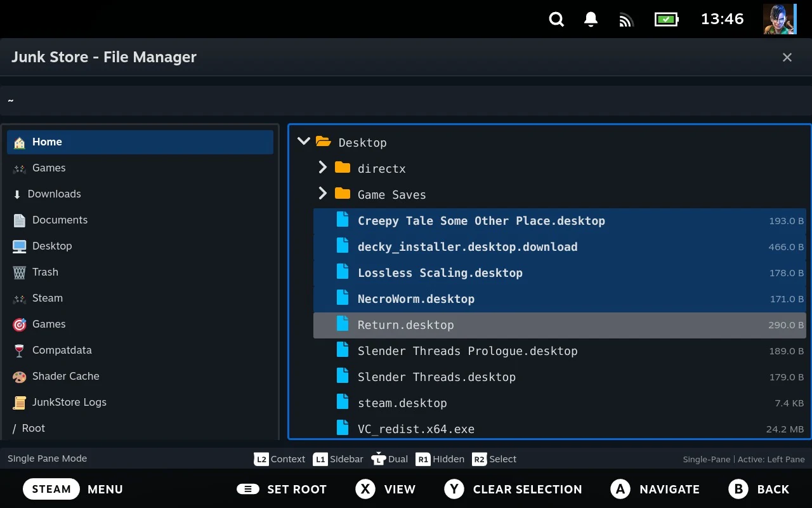
Task: Open the user avatar profile picture
Action: pos(779,19)
